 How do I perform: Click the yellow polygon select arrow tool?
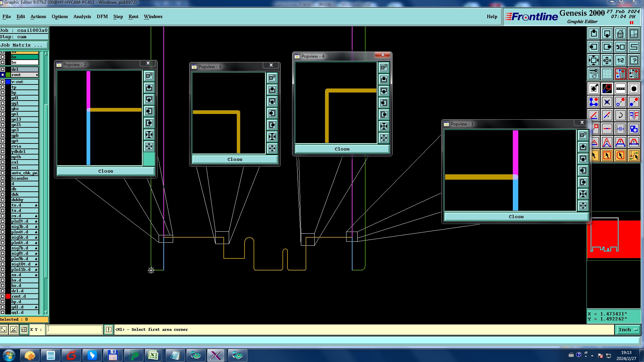coord(621,156)
